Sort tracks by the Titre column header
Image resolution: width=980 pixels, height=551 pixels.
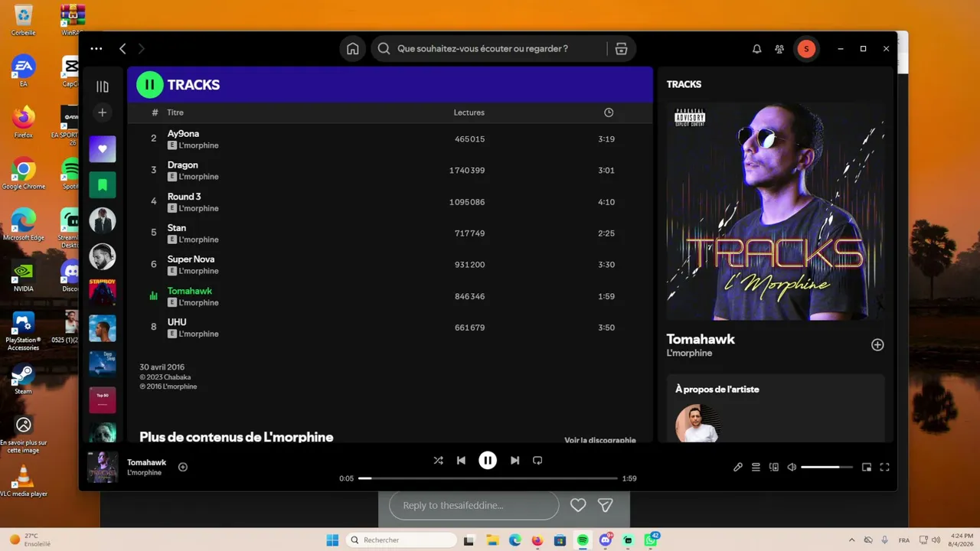175,112
